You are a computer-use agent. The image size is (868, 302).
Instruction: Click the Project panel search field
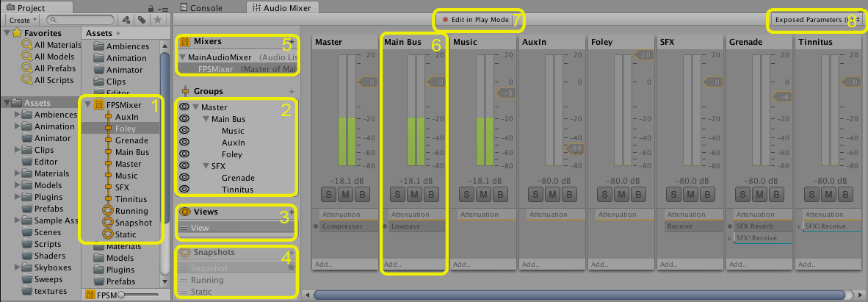point(80,20)
